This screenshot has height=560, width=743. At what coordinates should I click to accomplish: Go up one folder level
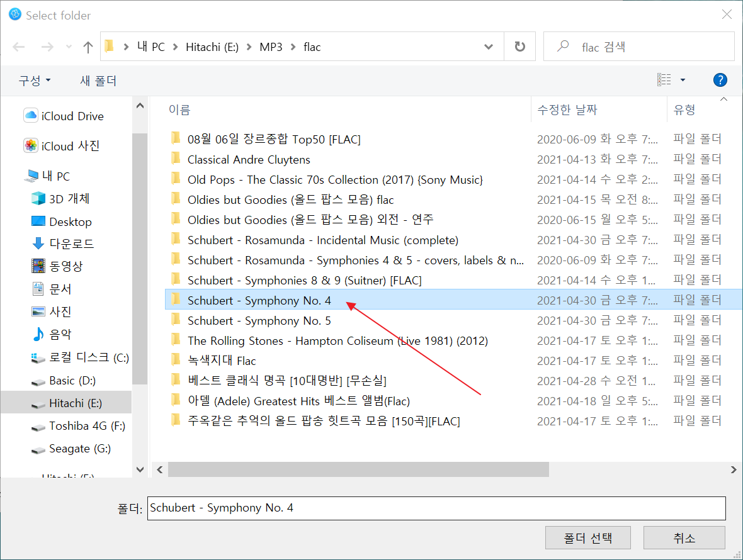(x=88, y=47)
